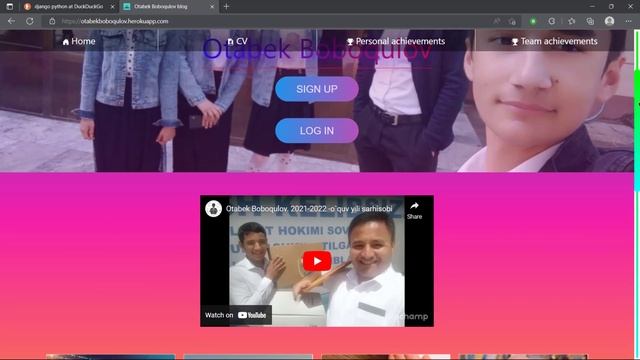
Task: Open a new tab with plus button
Action: coord(226,7)
